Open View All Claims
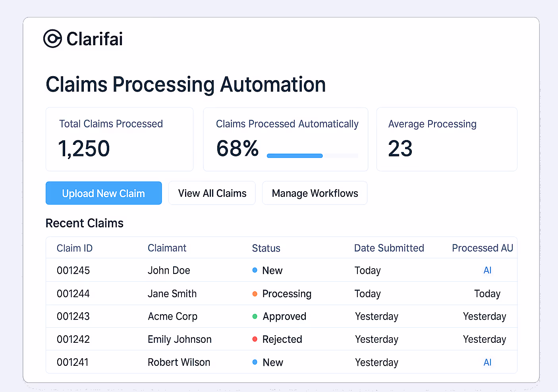Image resolution: width=558 pixels, height=392 pixels. pyautogui.click(x=212, y=193)
